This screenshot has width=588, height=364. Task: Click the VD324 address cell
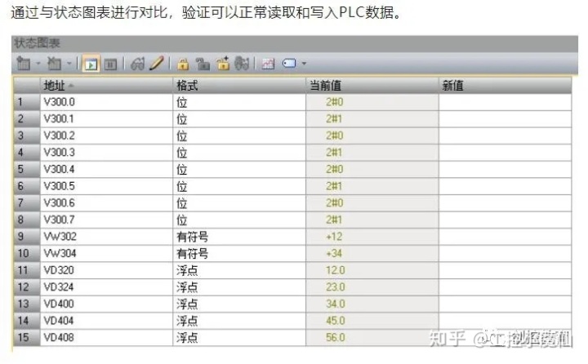(x=106, y=287)
